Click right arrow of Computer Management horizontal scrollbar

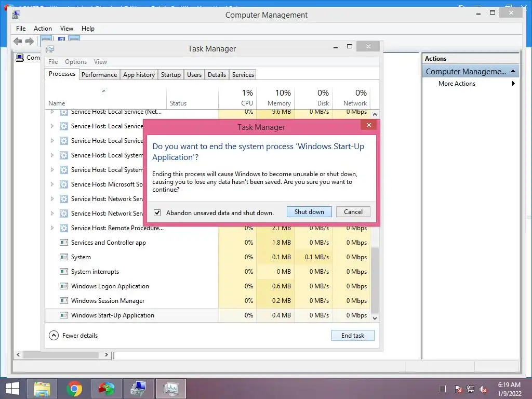click(106, 354)
